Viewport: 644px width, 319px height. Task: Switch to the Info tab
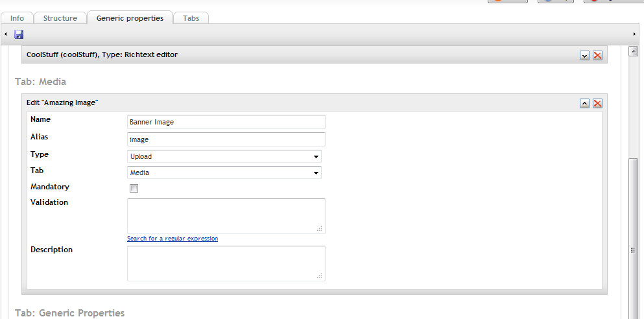[x=17, y=18]
